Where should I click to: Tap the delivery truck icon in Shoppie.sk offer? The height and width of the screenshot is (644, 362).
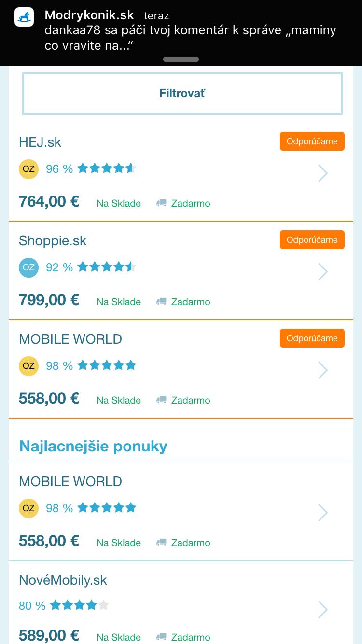[161, 302]
